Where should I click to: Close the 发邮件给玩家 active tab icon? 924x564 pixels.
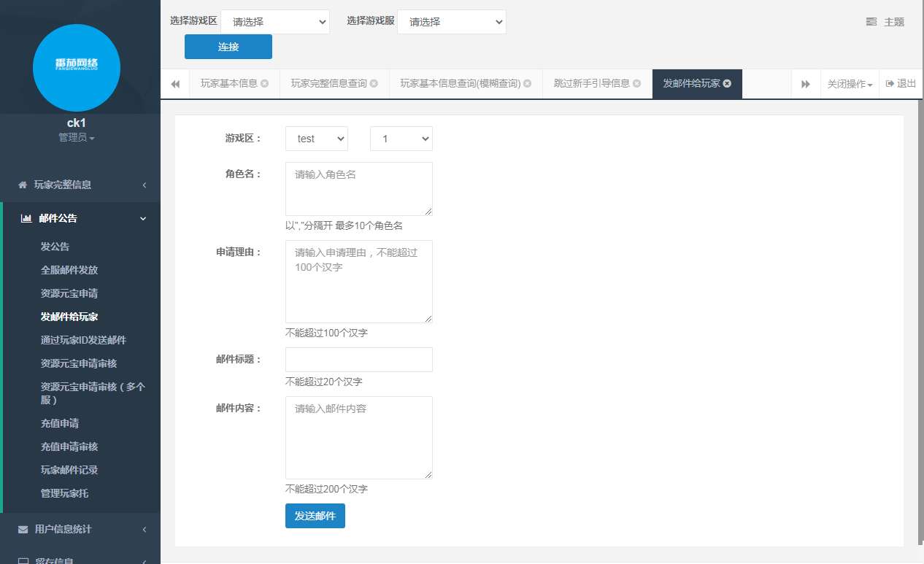click(727, 84)
